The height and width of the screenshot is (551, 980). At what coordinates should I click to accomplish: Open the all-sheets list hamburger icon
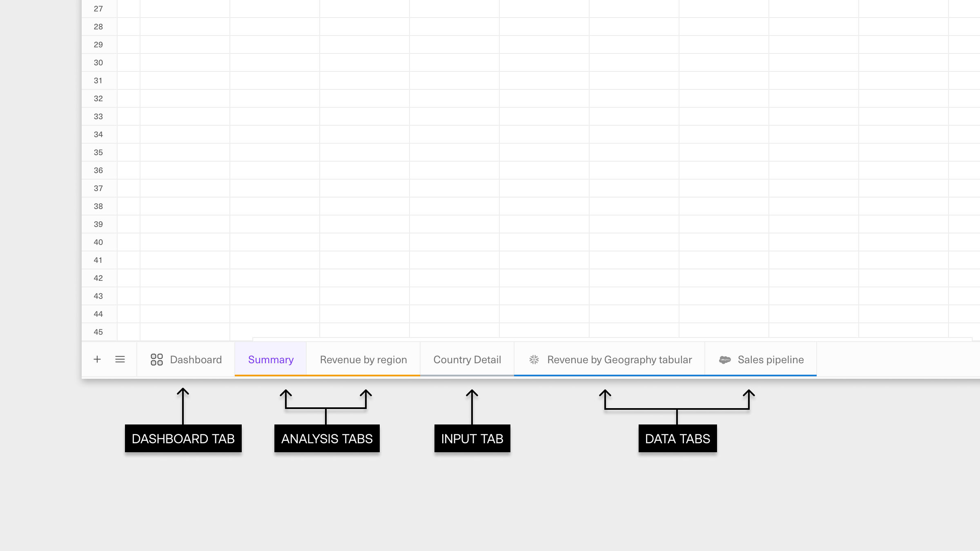(x=120, y=360)
